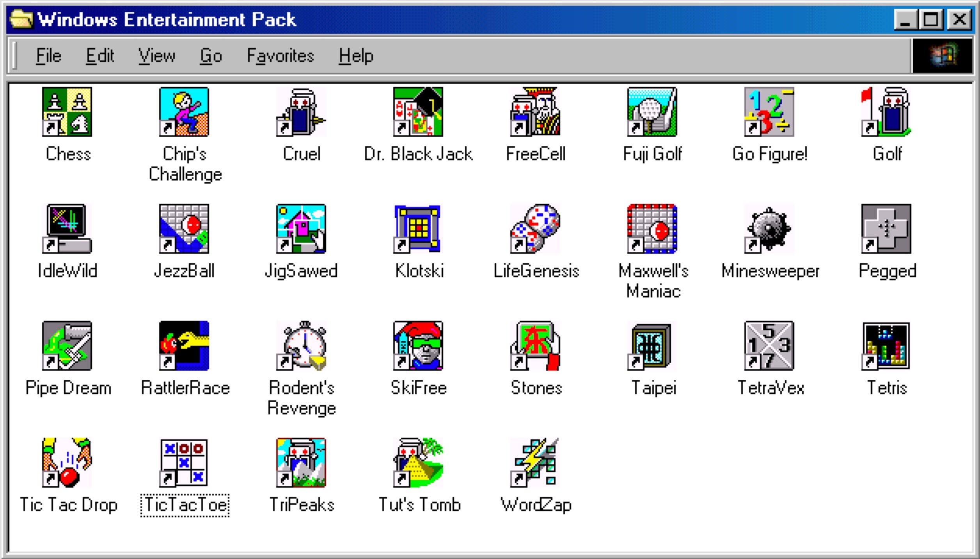Open the Go menu
Screen dimensions: 980x559
212,56
